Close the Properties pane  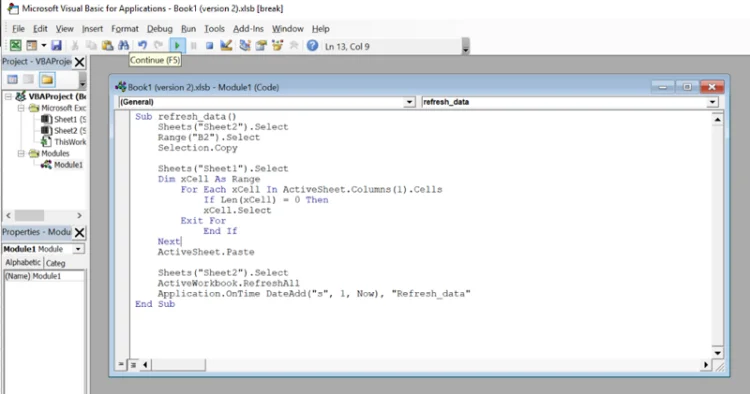(79, 232)
